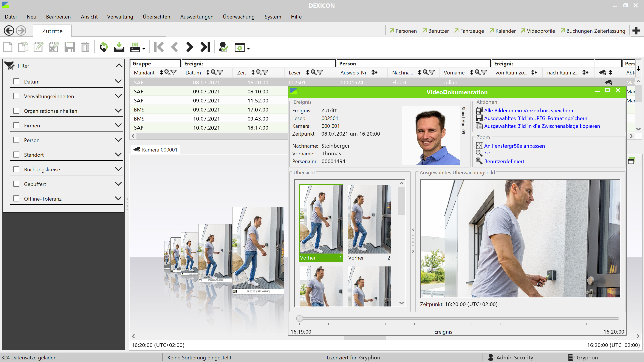The image size is (644, 362).
Task: Expand the Person filter section
Action: [x=118, y=140]
